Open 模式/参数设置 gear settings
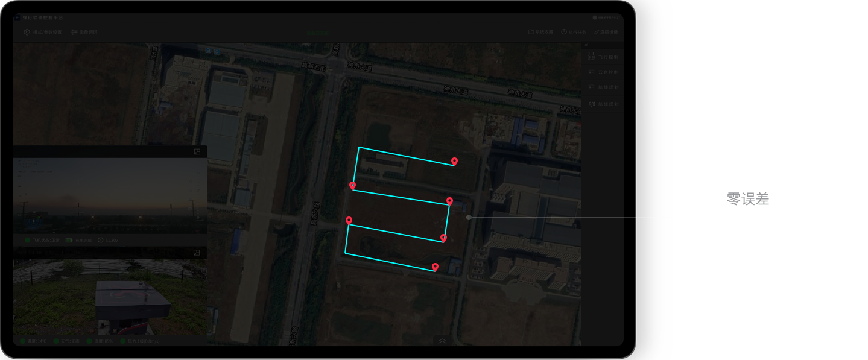 [42, 32]
